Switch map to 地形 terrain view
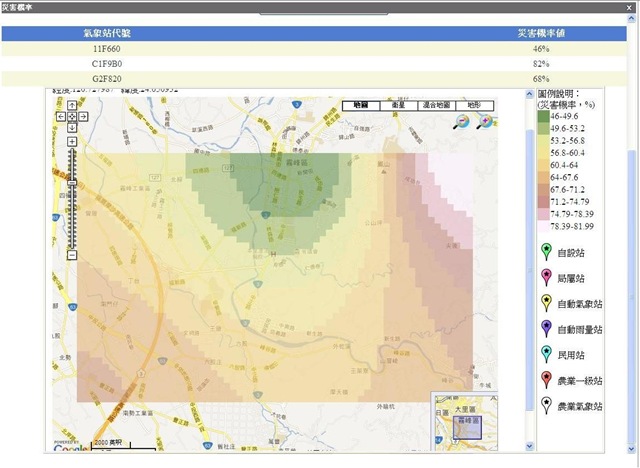 [x=479, y=105]
